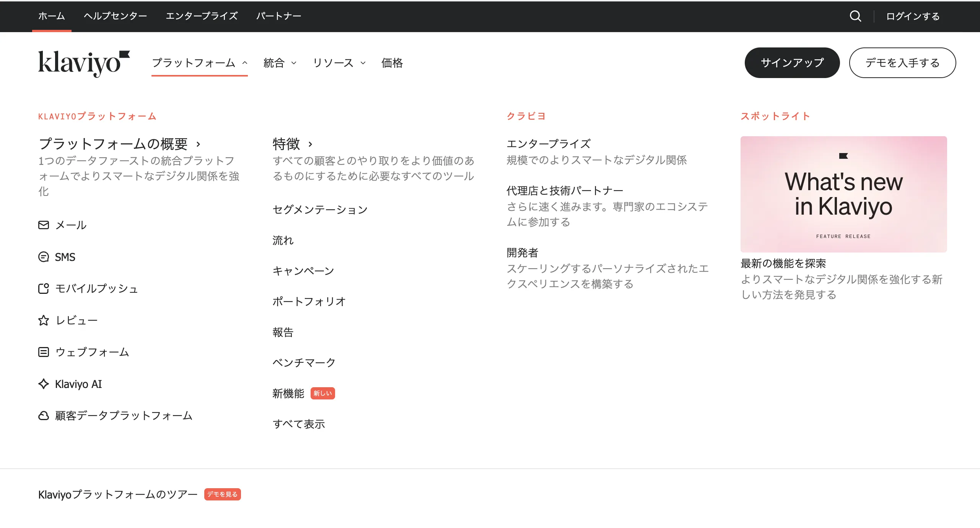Click the ログインする link
The width and height of the screenshot is (980, 528).
[x=913, y=16]
